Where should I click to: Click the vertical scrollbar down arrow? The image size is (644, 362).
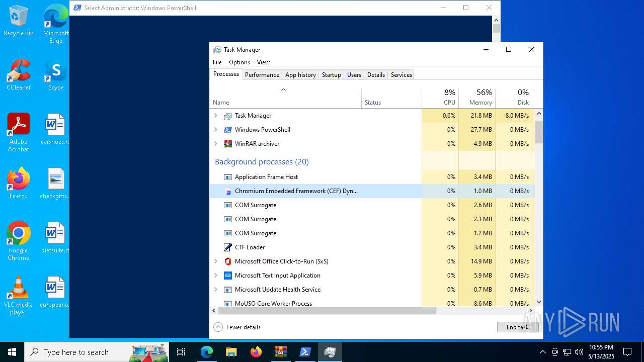tap(539, 302)
